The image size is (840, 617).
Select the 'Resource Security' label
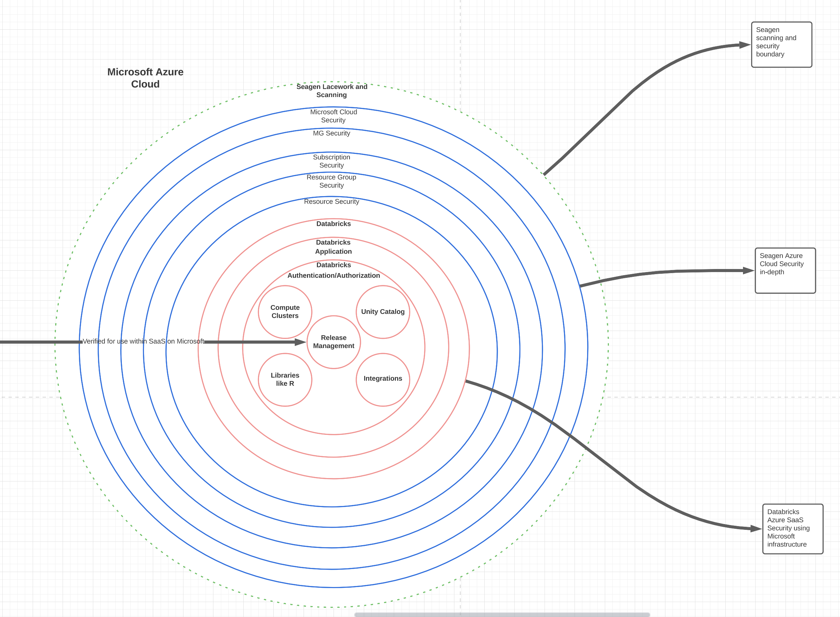click(332, 201)
